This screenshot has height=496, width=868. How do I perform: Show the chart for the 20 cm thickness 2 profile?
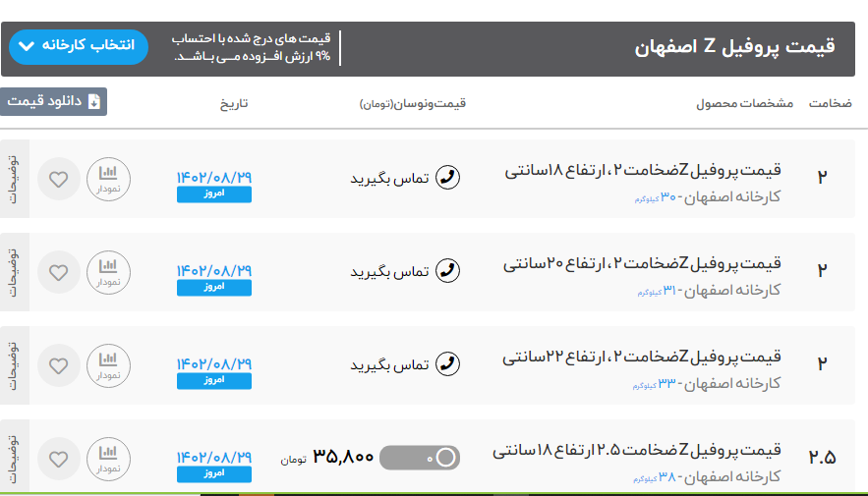108,271
